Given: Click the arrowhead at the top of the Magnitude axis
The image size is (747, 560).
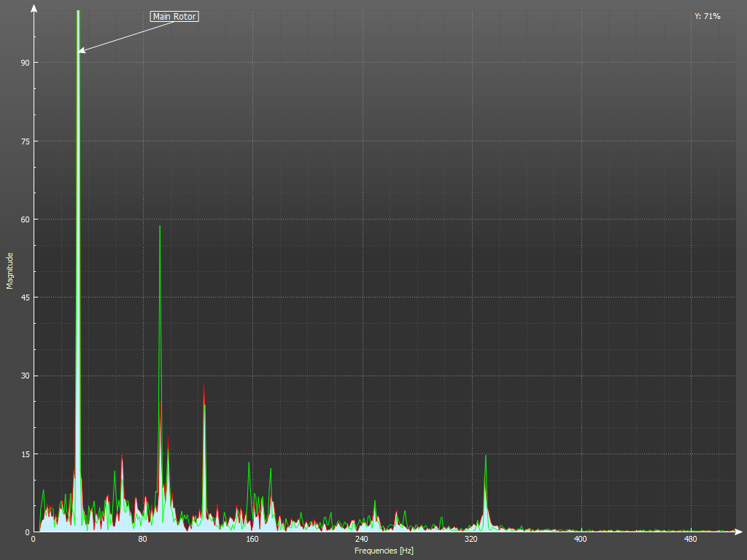Looking at the screenshot, I should 34,7.
